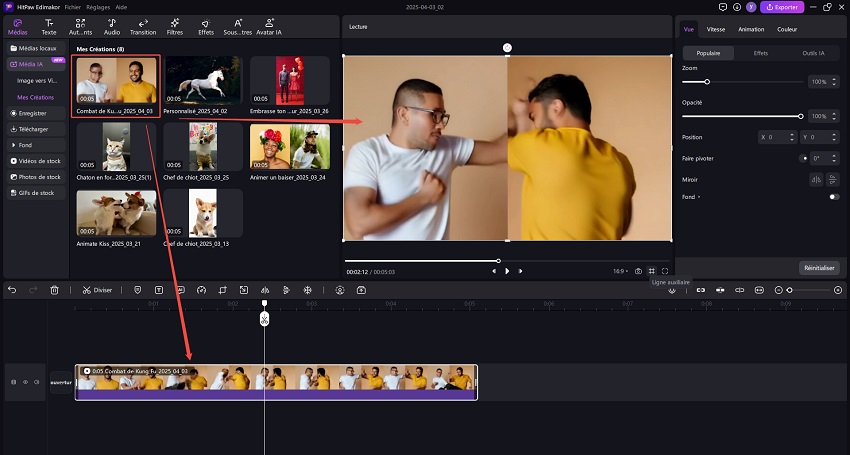Open Gifs de stock in sidebar

[36, 193]
